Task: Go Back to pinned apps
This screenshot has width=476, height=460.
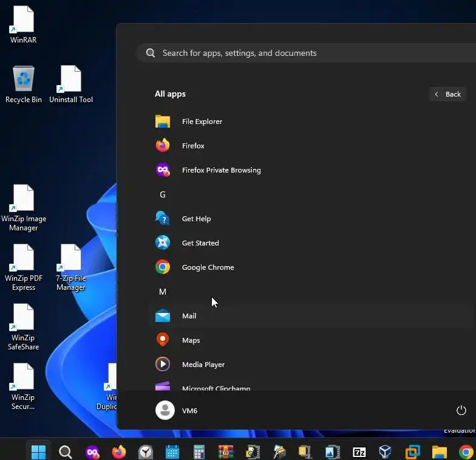Action: [448, 94]
